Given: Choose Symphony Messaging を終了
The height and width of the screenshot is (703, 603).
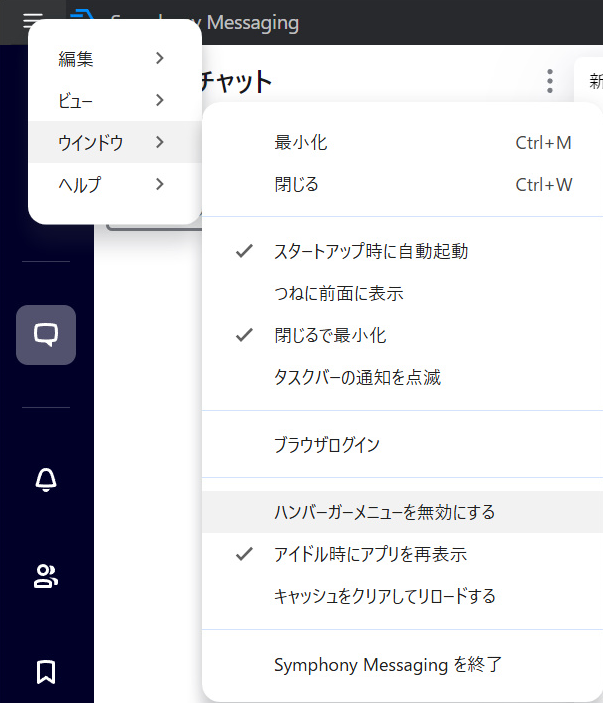Looking at the screenshot, I should point(402,664).
